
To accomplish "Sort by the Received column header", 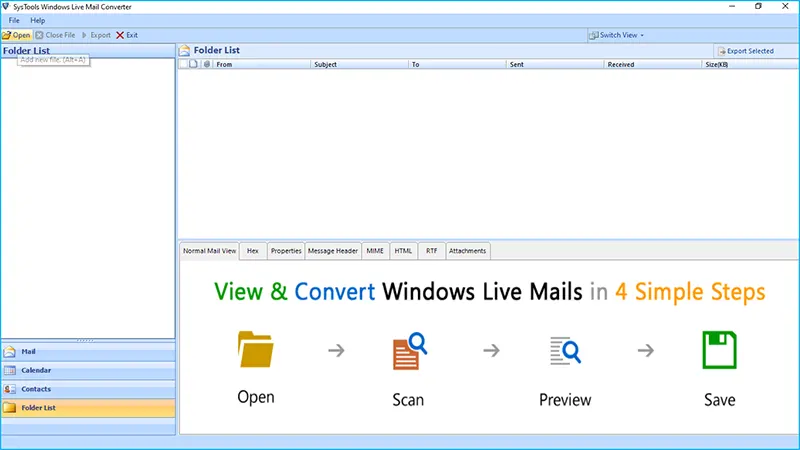I will [653, 64].
